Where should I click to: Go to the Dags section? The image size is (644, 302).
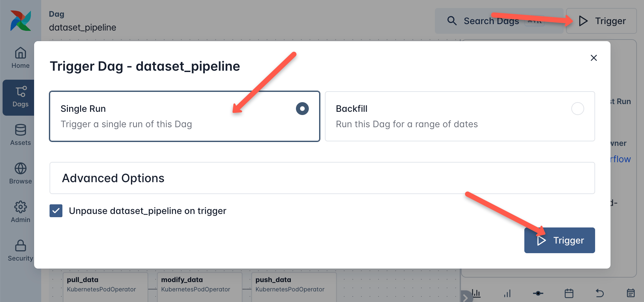(21, 97)
